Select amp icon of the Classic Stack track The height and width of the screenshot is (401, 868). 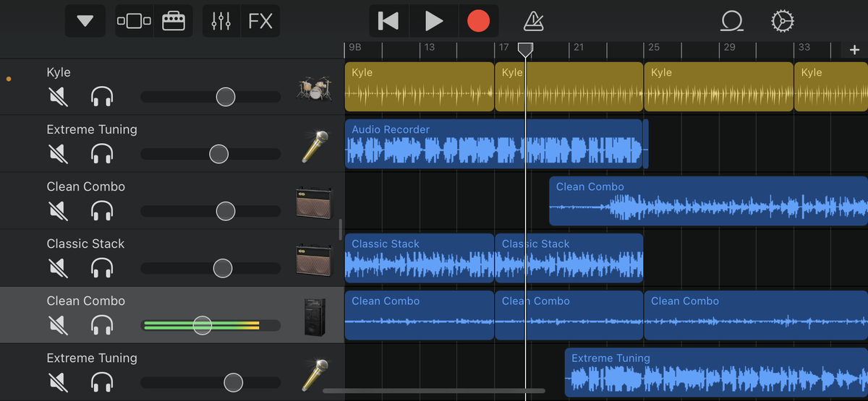[314, 260]
